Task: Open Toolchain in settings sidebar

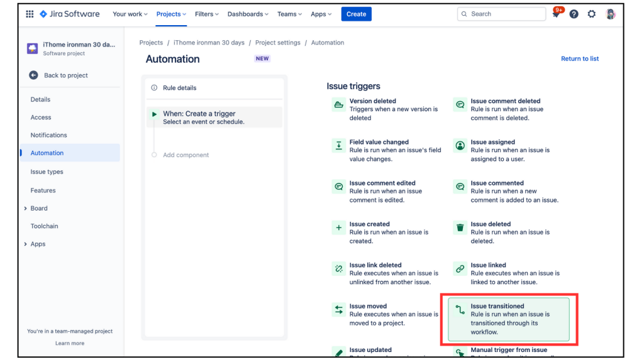Action: pyautogui.click(x=45, y=226)
